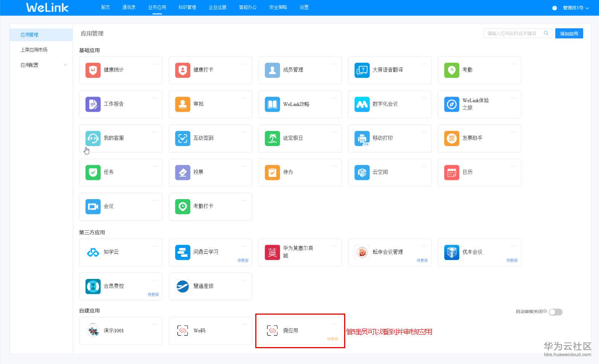Show more options for 知学云 card
599x364 pixels.
(x=155, y=246)
